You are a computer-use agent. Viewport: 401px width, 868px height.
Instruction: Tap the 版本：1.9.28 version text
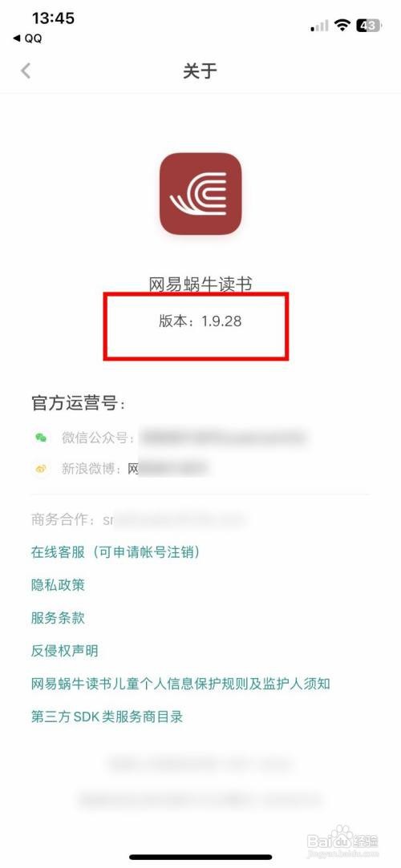(x=200, y=321)
